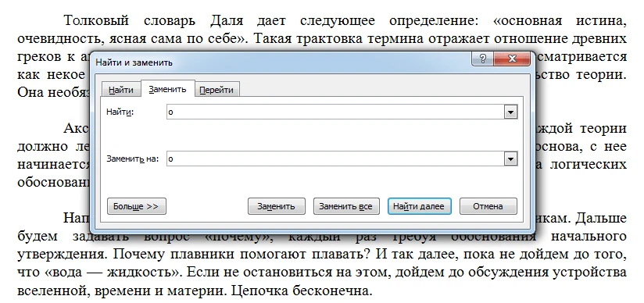
Task: Click the Заменить все button
Action: pyautogui.click(x=345, y=206)
